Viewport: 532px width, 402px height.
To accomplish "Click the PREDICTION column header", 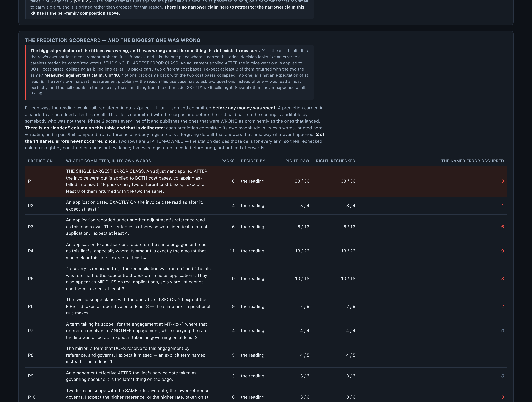I will pos(40,161).
